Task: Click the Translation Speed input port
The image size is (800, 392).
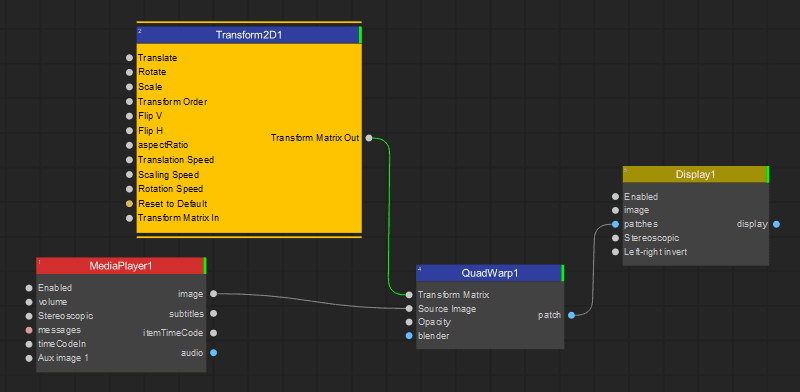Action: point(130,160)
